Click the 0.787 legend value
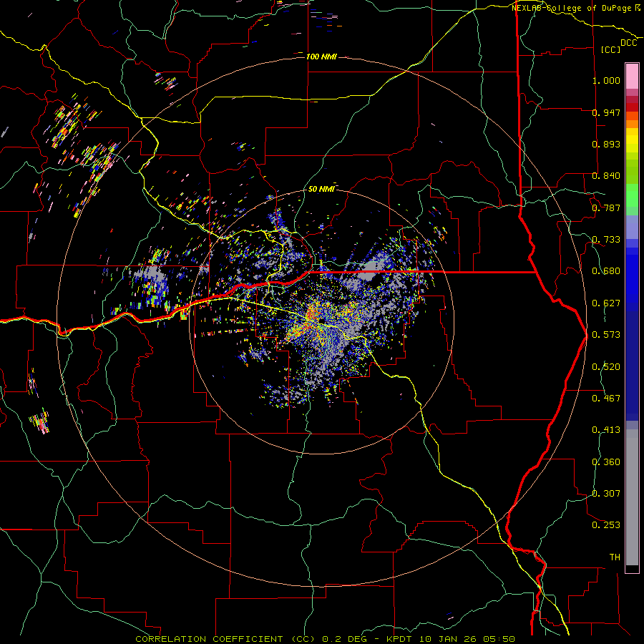The width and height of the screenshot is (644, 644). [x=606, y=208]
